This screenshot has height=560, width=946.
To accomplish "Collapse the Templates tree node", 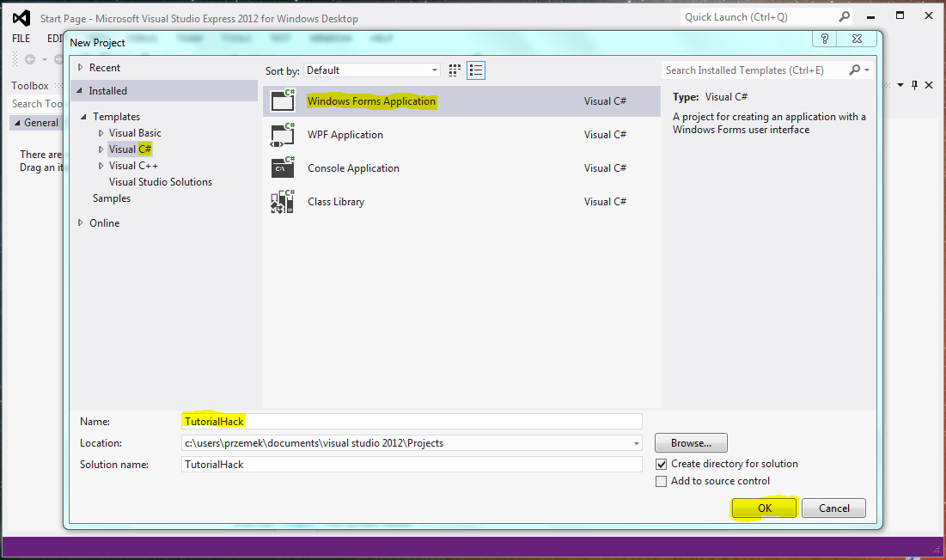I will click(84, 117).
